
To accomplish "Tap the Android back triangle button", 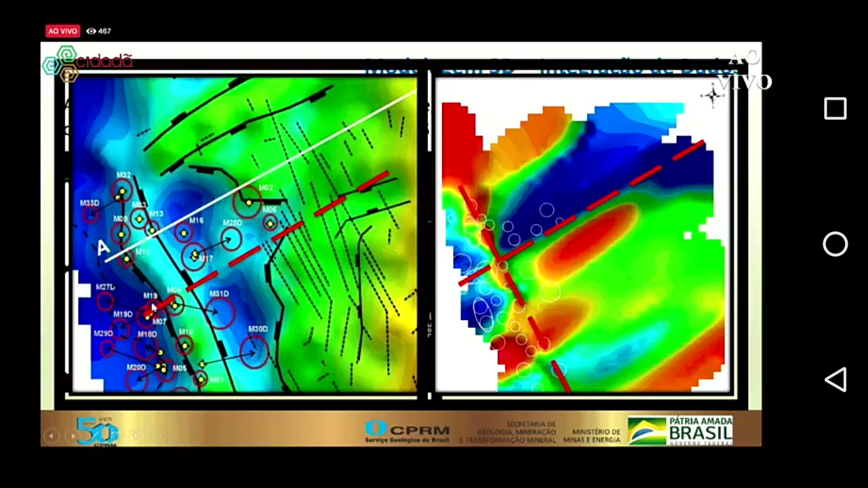I will 835,380.
